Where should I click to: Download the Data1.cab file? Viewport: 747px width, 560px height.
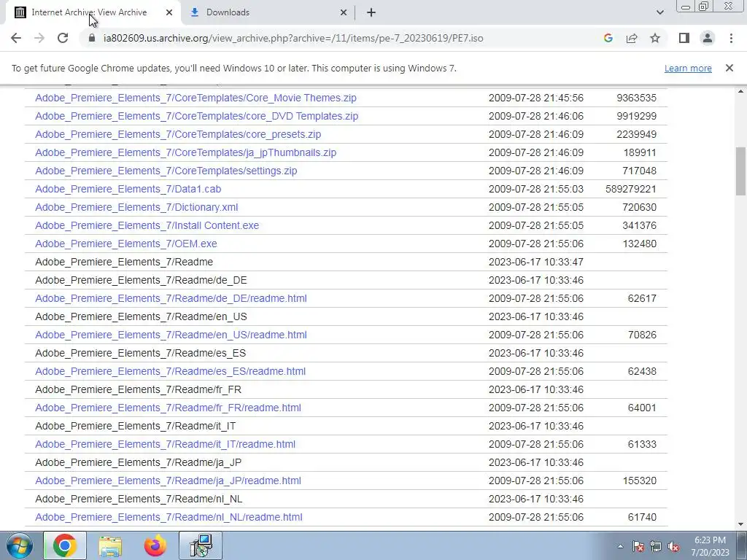128,189
